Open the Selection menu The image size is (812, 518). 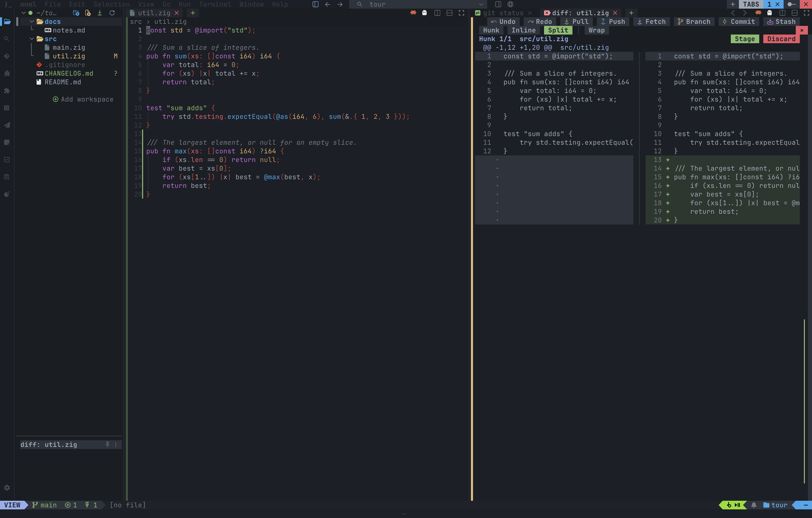112,4
